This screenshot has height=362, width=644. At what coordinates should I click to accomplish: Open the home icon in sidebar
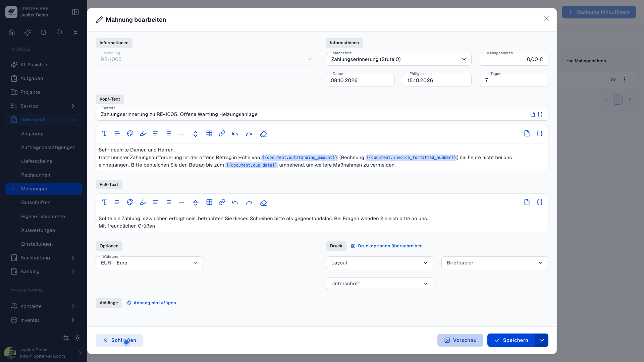[x=12, y=33]
